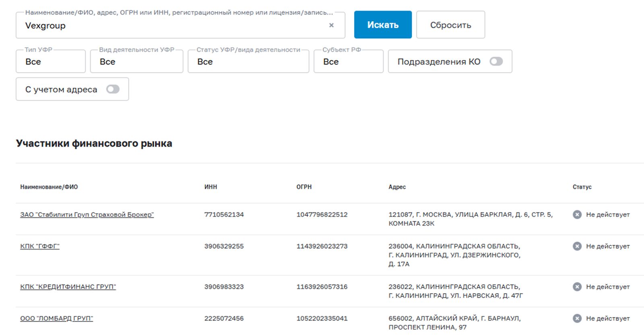Click the Участники финансового рынка heading

click(94, 144)
